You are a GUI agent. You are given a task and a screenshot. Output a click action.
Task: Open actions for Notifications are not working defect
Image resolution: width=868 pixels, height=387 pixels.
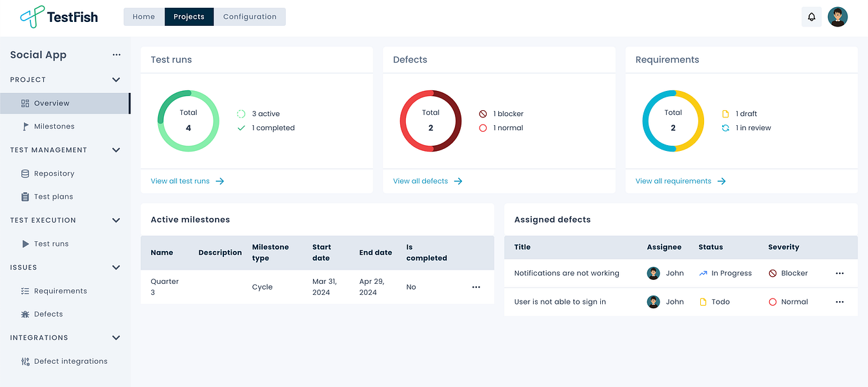(x=840, y=273)
